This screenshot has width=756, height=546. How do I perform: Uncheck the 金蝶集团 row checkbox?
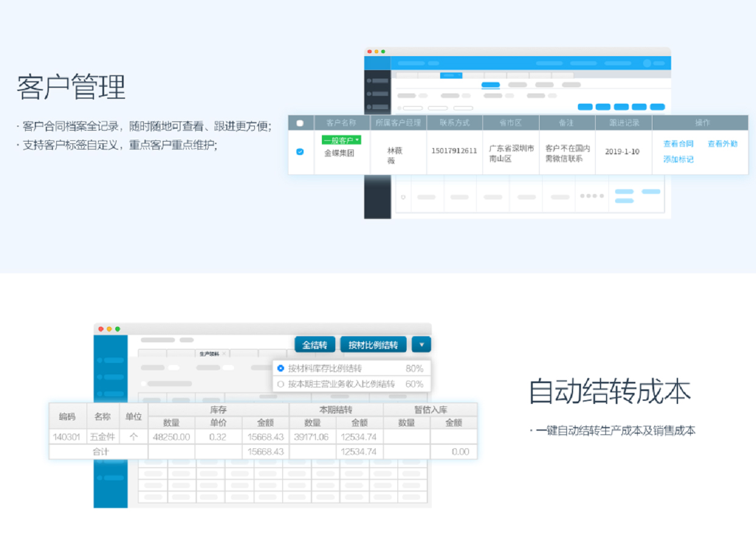point(299,152)
